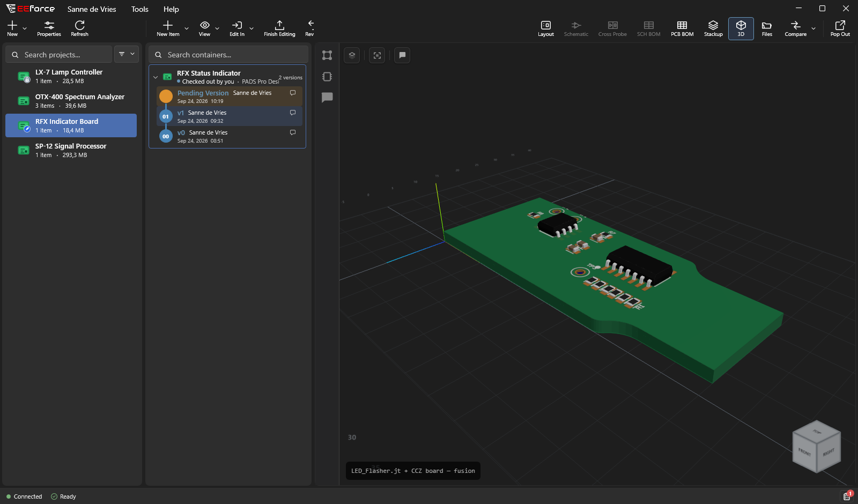The width and height of the screenshot is (858, 504).
Task: Click the TOP face of orientation cube
Action: coord(817,432)
